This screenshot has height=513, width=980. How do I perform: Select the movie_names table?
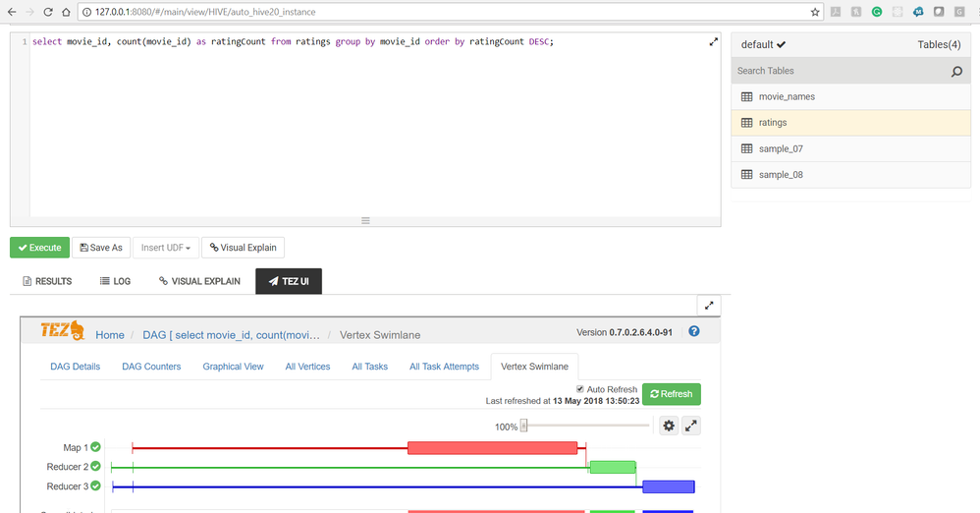(850, 97)
